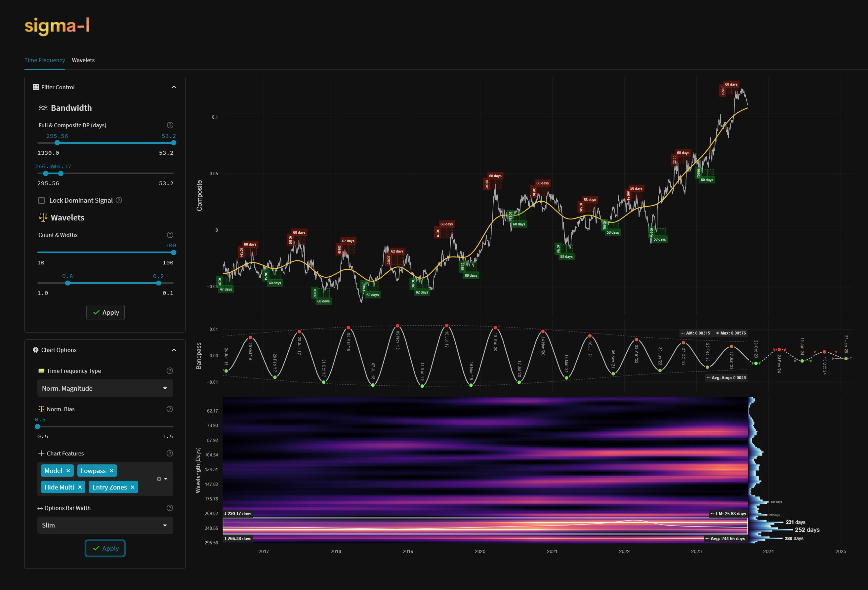Click the Chart Features plus icon
Image resolution: width=868 pixels, height=590 pixels.
click(x=41, y=453)
